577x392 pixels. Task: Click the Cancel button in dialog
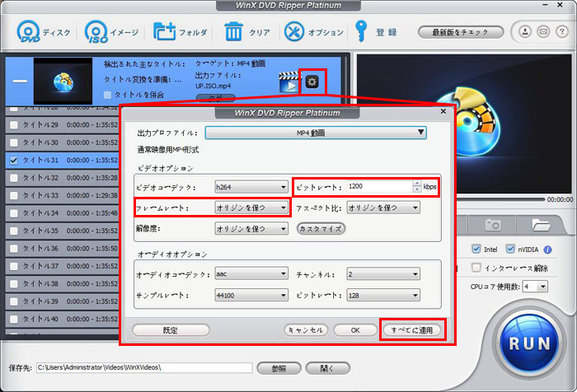pos(306,330)
